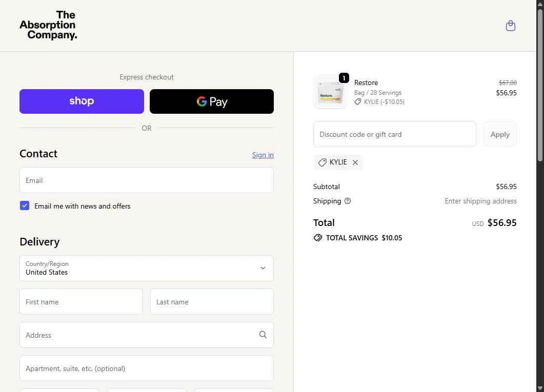
Task: Pay with Shop Pay express button
Action: pos(82,101)
